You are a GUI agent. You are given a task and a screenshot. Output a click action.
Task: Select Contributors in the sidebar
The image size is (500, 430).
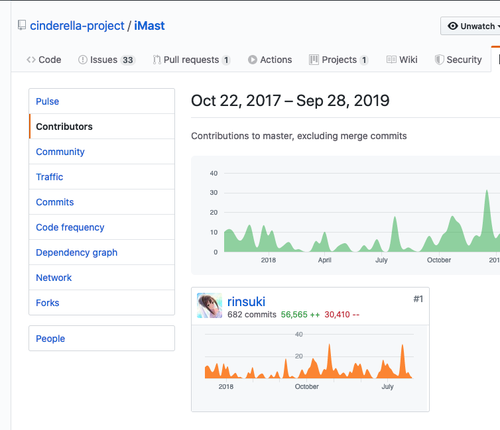click(102, 126)
